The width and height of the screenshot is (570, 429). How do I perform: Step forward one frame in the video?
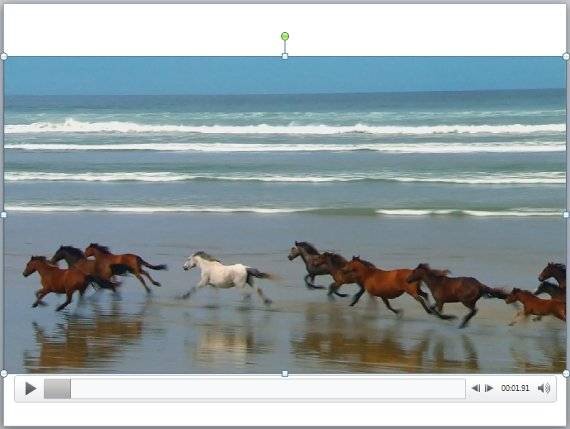[x=489, y=388]
